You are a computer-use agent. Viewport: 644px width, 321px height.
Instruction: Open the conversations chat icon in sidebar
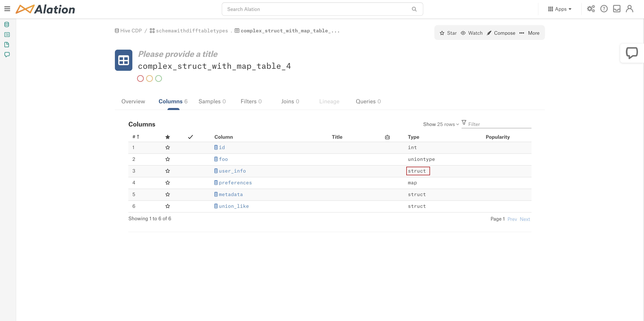(7, 55)
